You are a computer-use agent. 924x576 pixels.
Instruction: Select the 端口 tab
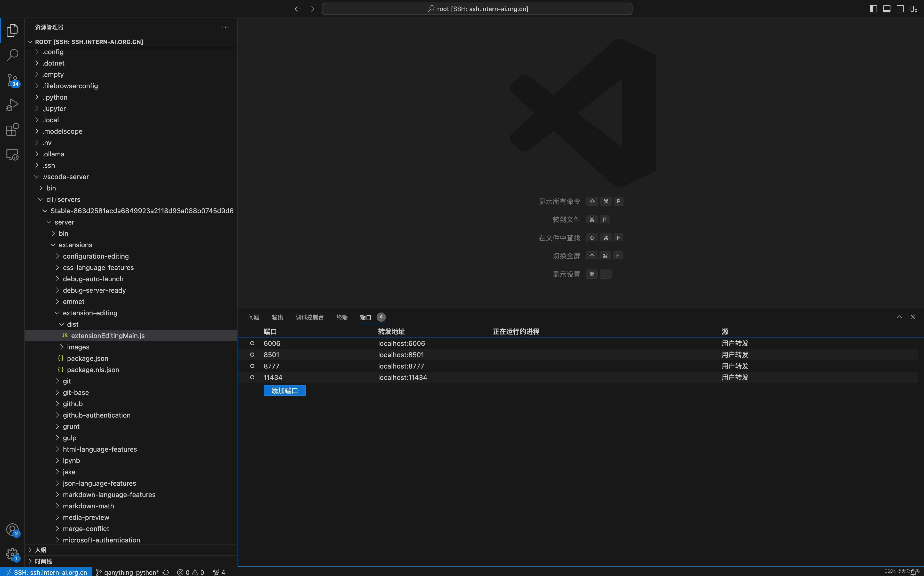pos(372,317)
